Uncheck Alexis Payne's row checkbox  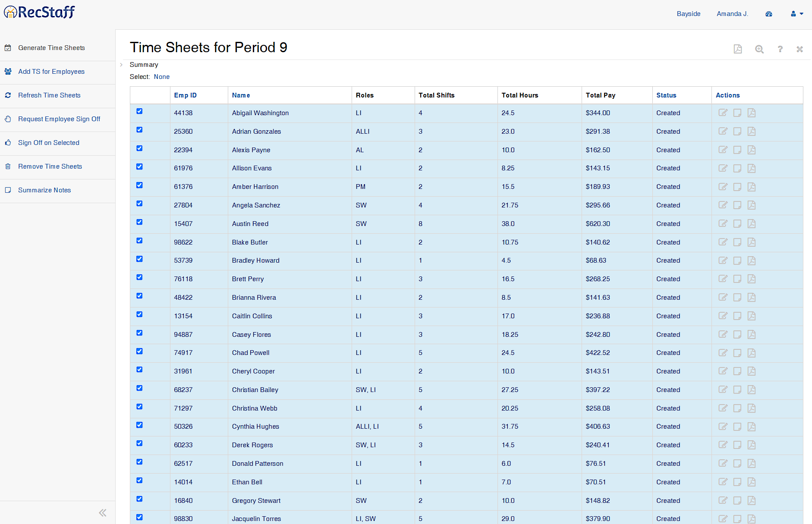click(139, 148)
